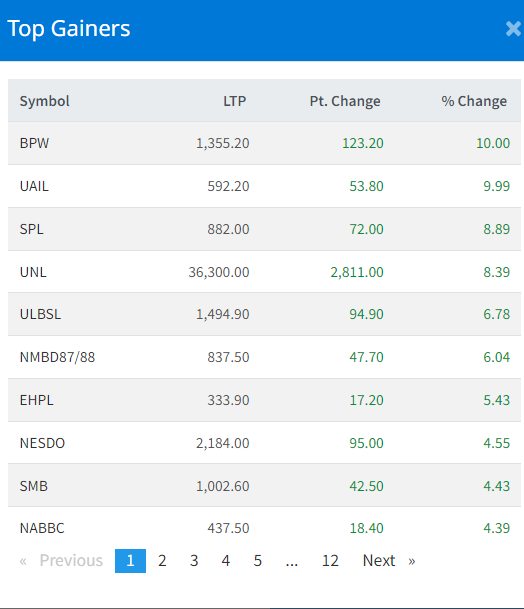Open the BPW stock symbol
524x609 pixels.
(x=34, y=143)
